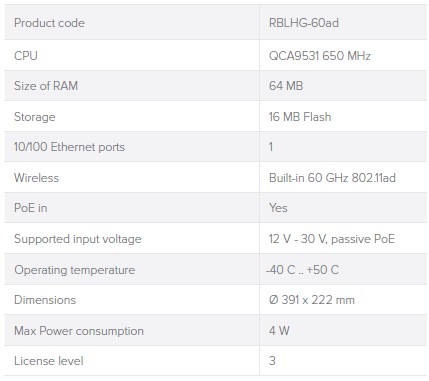Click the License level label
Screen dimensions: 429x381
coord(49,361)
